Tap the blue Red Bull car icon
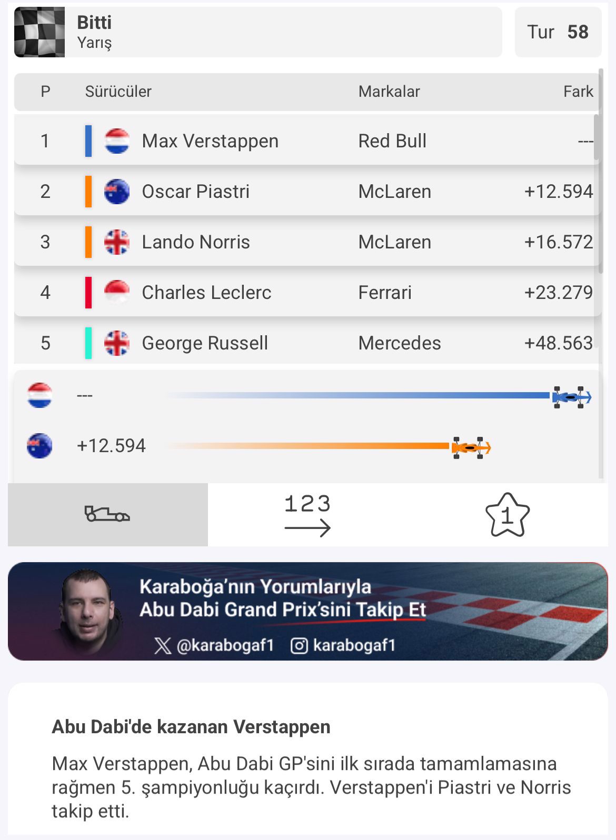This screenshot has height=840, width=616. pos(571,397)
